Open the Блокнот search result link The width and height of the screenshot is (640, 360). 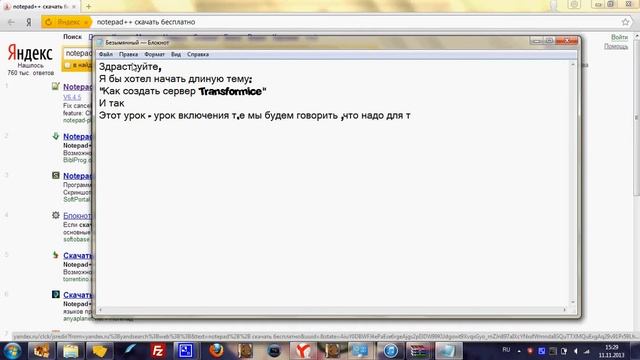pyautogui.click(x=78, y=216)
